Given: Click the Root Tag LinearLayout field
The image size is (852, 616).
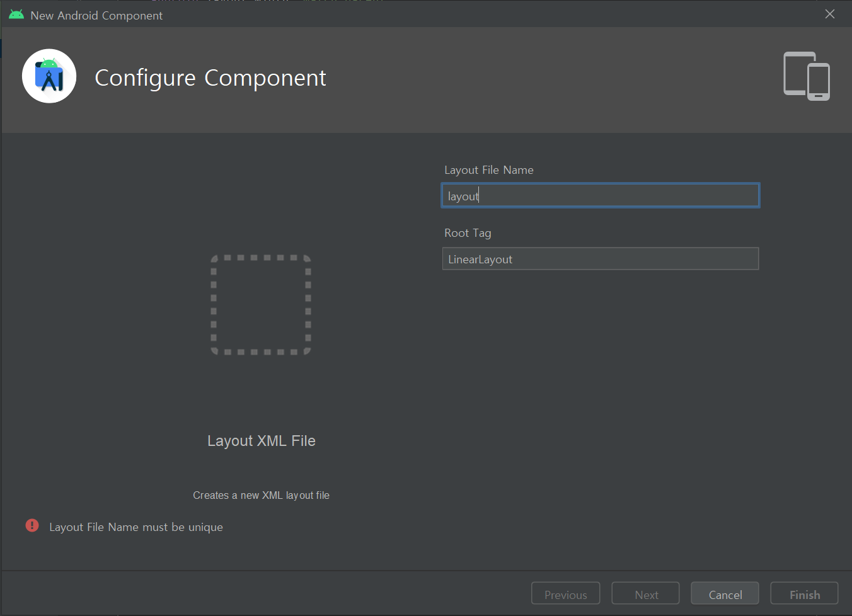Looking at the screenshot, I should click(x=601, y=259).
